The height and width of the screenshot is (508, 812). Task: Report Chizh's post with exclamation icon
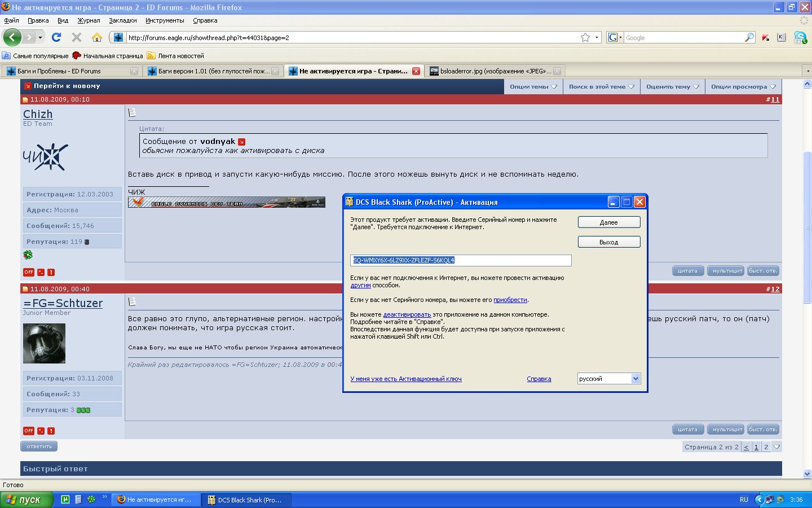pos(51,272)
